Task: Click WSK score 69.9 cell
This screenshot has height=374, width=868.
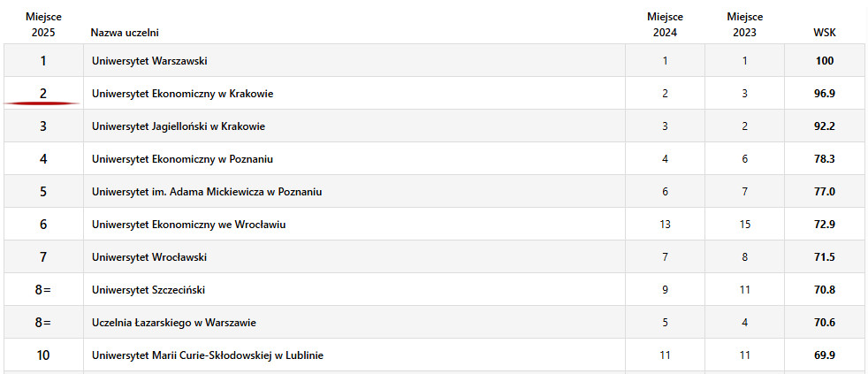Action: click(825, 355)
